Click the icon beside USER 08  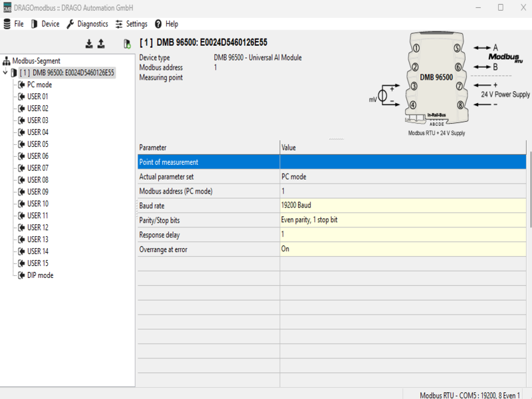coord(21,180)
